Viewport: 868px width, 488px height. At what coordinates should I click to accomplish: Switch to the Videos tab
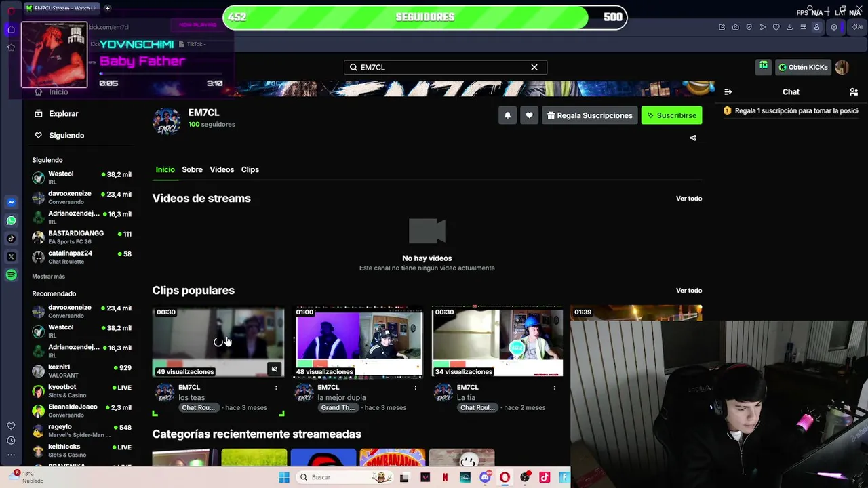(x=222, y=169)
